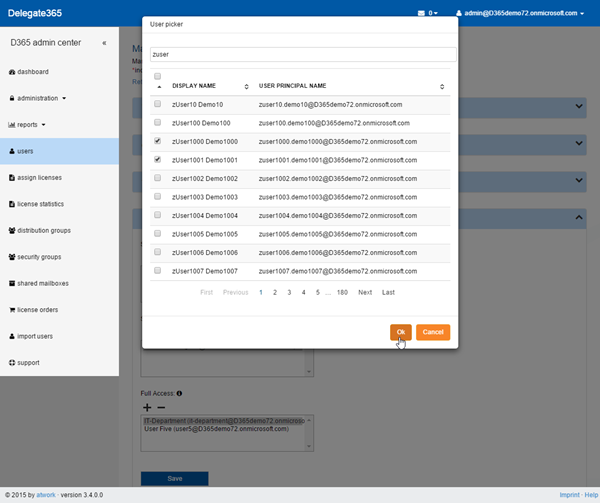Click the dashboard icon in sidebar

12,72
